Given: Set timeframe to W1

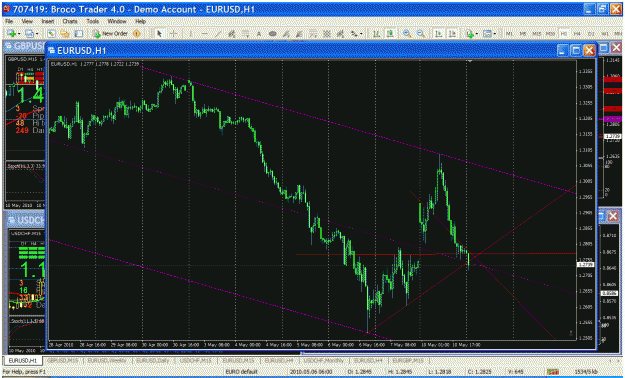Looking at the screenshot, I should click(x=605, y=34).
